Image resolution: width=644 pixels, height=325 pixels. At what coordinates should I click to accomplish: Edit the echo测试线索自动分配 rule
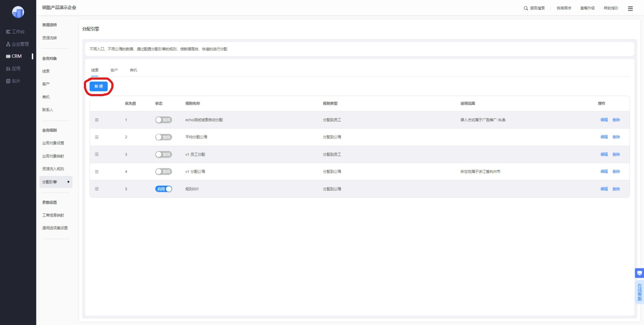[x=604, y=120]
